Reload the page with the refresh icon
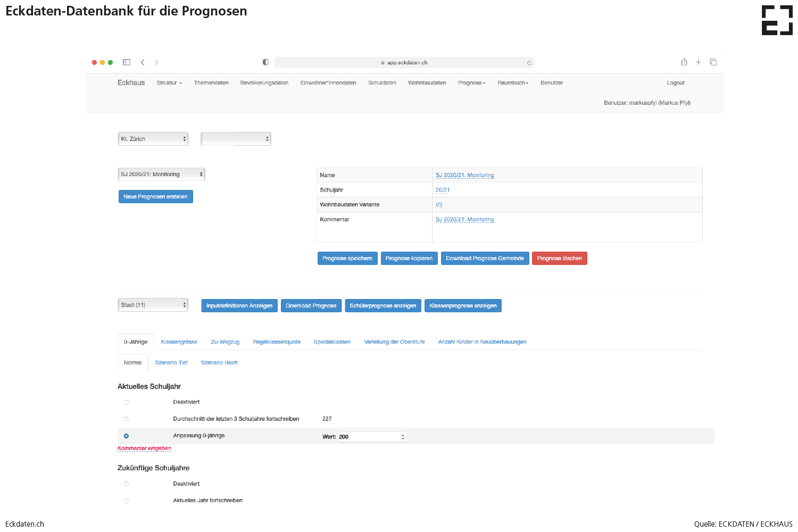 (529, 63)
